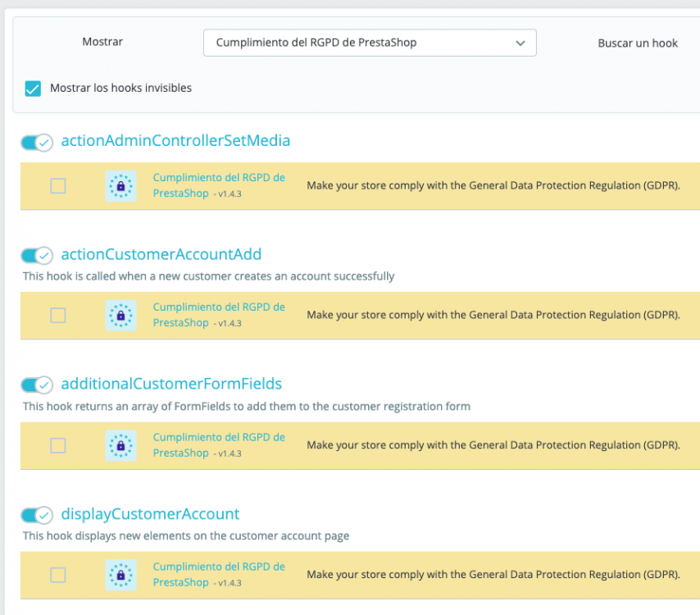Click the additionalCustomerFormFields hook title

click(x=171, y=384)
